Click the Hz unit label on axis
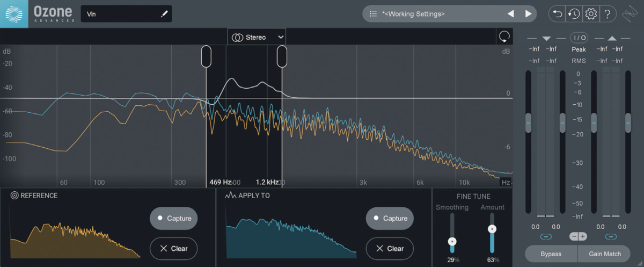The height and width of the screenshot is (267, 644). coord(506,182)
